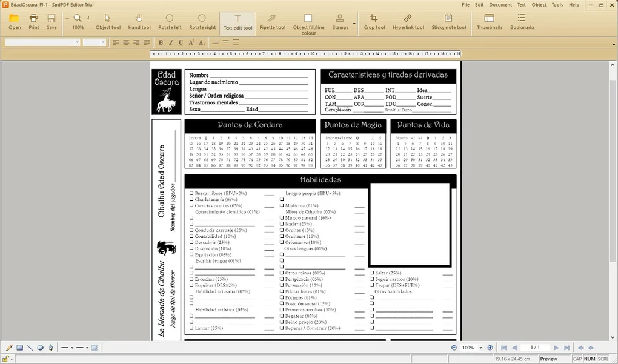Select the Hand tool
The height and width of the screenshot is (364, 618).
click(x=139, y=22)
